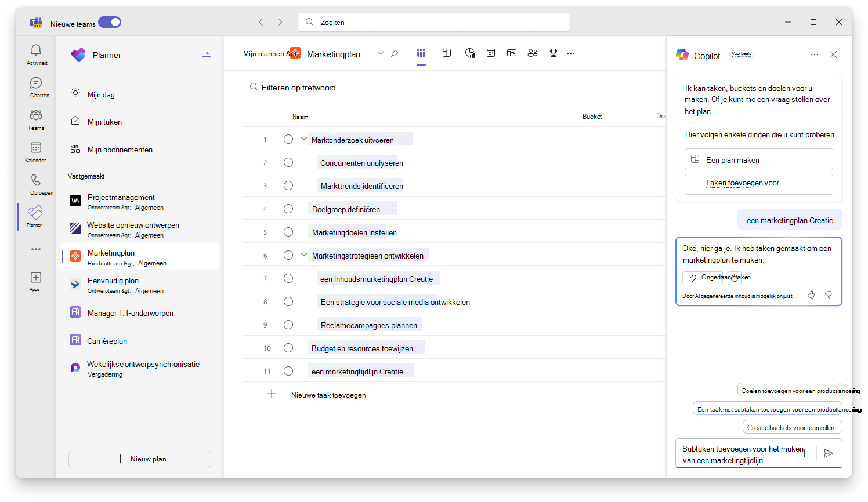868x502 pixels.
Task: Click Een plan maken suggestion
Action: tap(759, 159)
